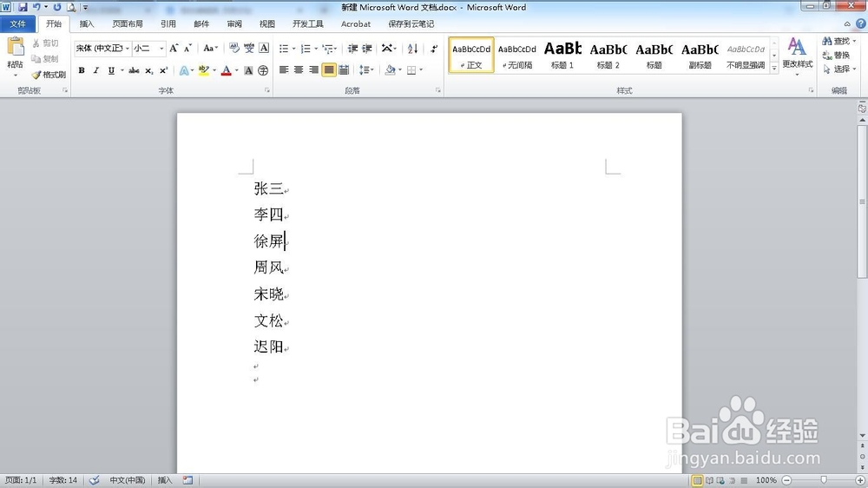Click the language 中文(中国) in status bar
This screenshot has width=868, height=488.
click(x=128, y=480)
